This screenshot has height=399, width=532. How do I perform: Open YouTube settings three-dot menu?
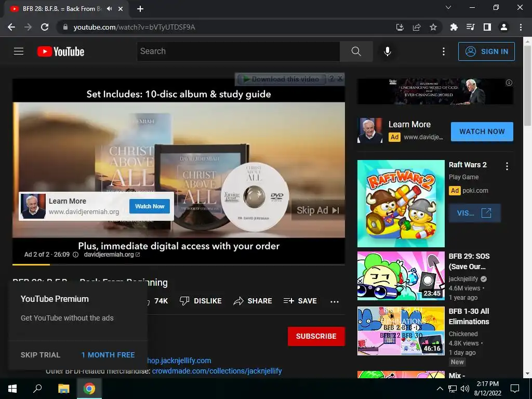[444, 51]
